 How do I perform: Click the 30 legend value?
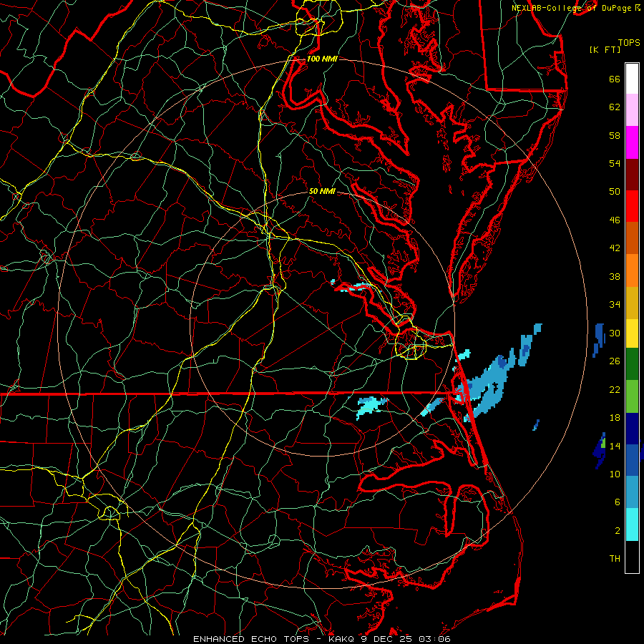tap(615, 333)
